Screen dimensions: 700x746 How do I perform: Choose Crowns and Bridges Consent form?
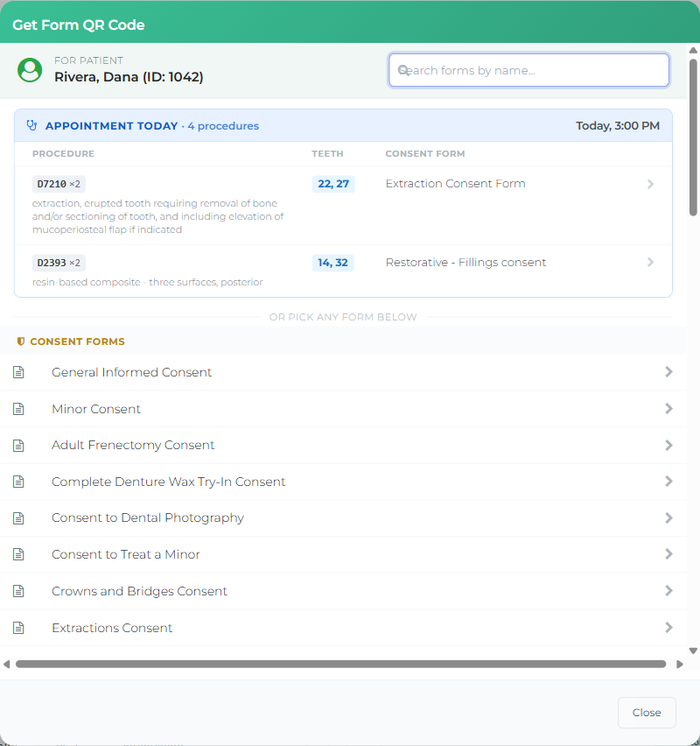(x=343, y=591)
